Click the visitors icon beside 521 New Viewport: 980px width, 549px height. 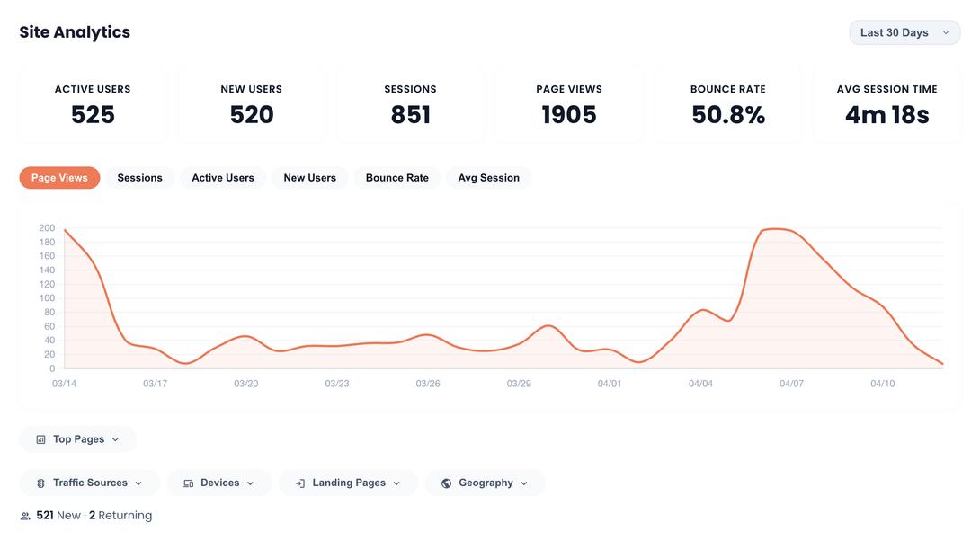coord(25,515)
